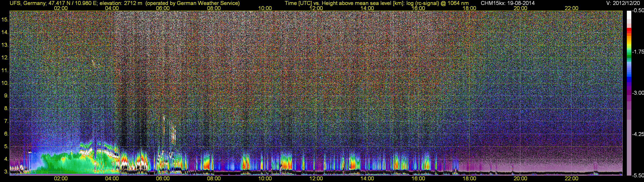
Task: Click the dark blue segment of the color scale bar
Action: point(629,80)
